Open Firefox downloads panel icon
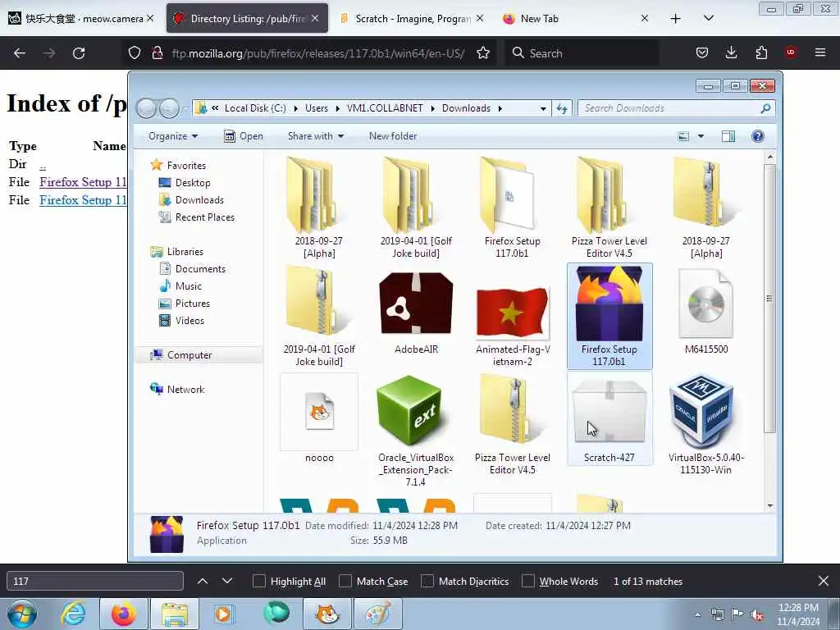Viewport: 840px width, 630px height. [x=731, y=52]
